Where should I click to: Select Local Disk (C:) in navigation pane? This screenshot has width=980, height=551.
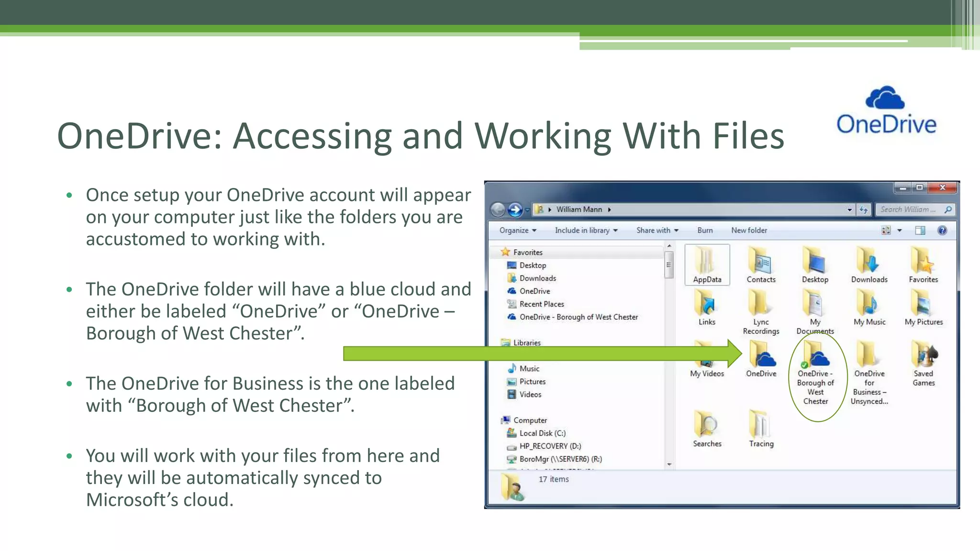542,433
